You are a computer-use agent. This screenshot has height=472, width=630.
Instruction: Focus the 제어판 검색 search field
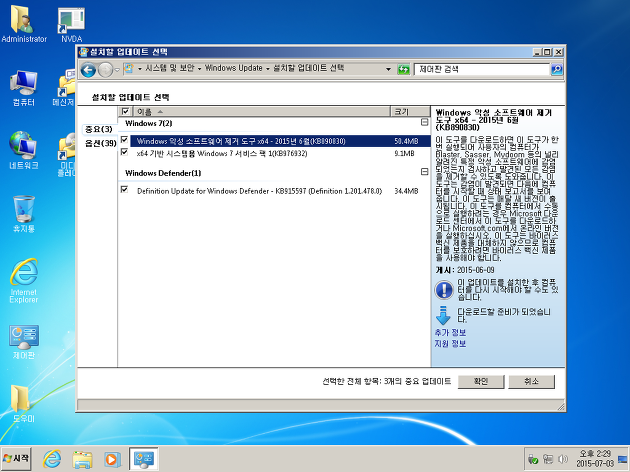click(x=481, y=69)
